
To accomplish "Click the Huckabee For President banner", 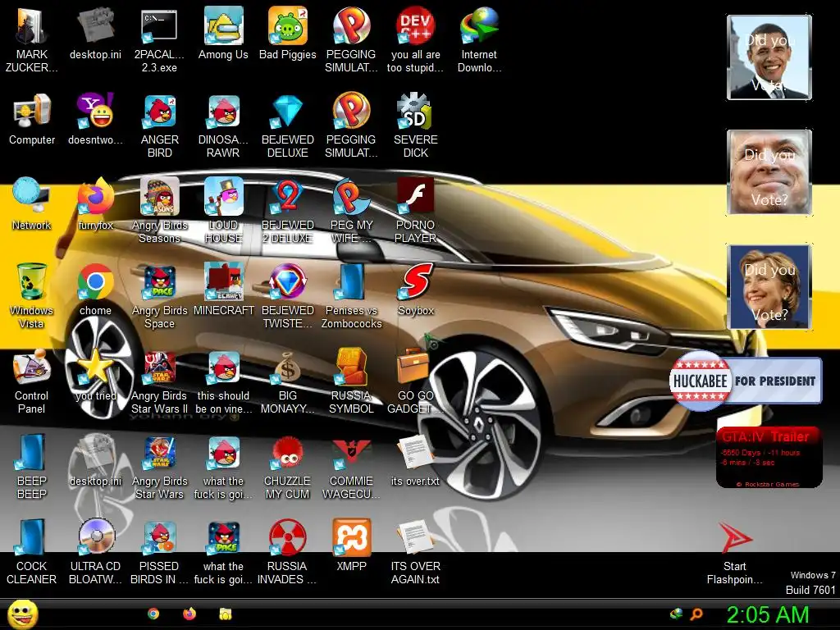I will pyautogui.click(x=746, y=381).
